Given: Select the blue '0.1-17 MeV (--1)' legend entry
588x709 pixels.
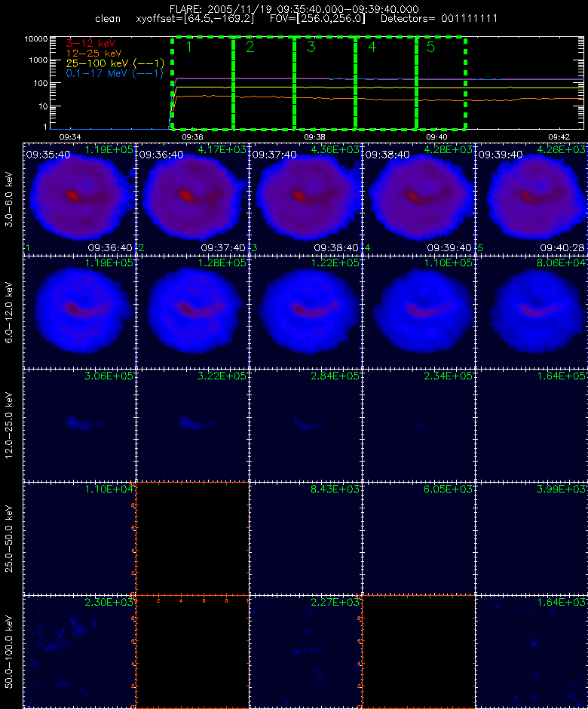Looking at the screenshot, I should (115, 73).
